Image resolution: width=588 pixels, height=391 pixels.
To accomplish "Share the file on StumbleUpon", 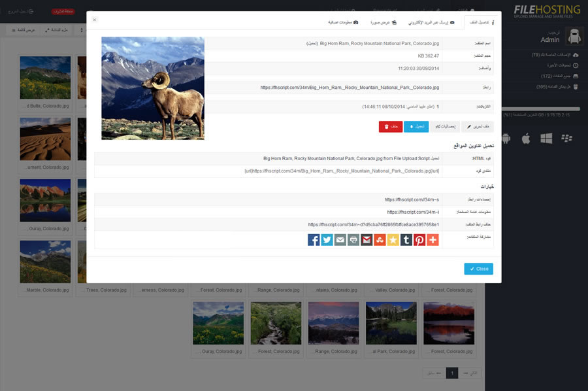I will tap(380, 240).
